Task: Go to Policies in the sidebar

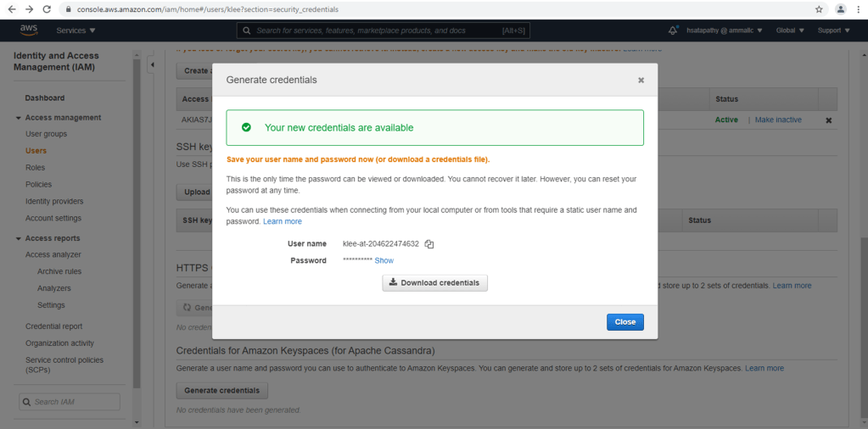Action: [38, 184]
